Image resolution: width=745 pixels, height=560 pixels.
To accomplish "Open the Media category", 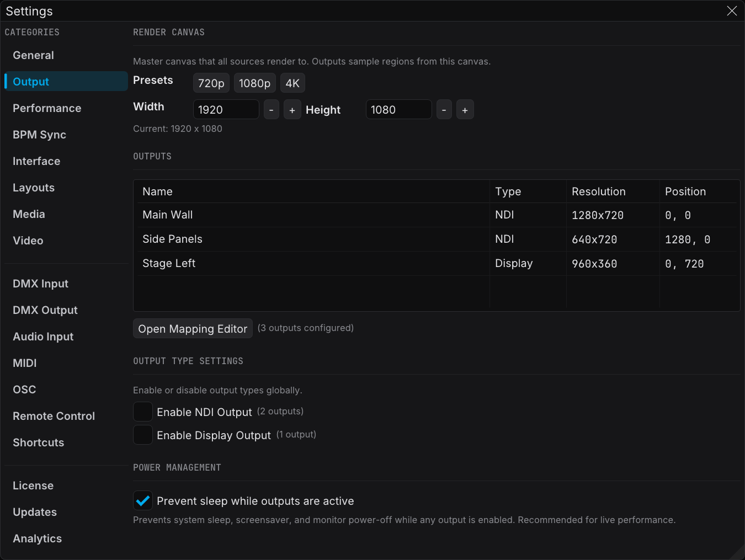I will click(66, 214).
